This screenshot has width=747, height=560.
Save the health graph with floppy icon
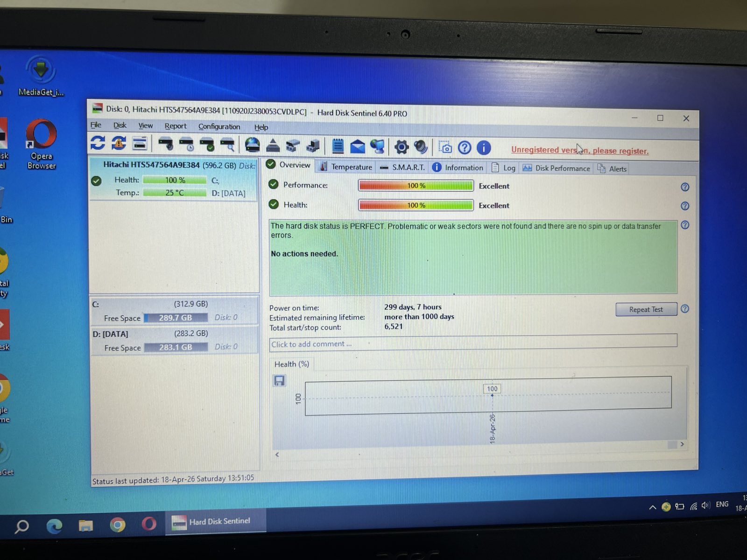tap(279, 381)
